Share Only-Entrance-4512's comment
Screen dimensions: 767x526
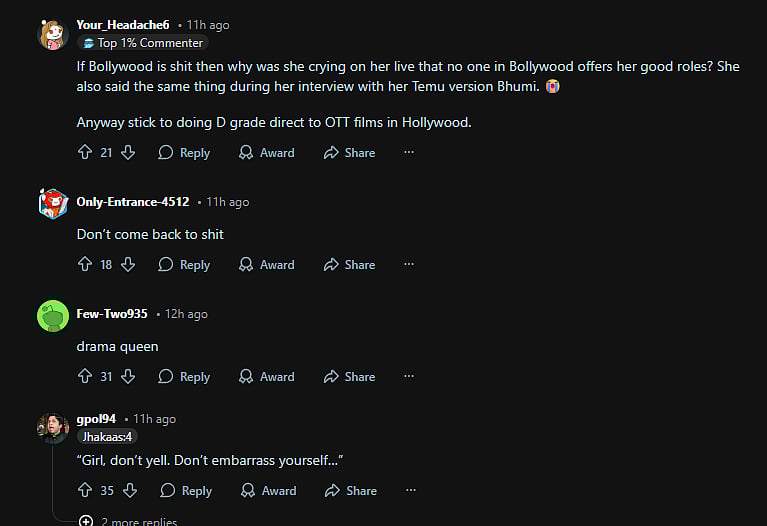[349, 265]
